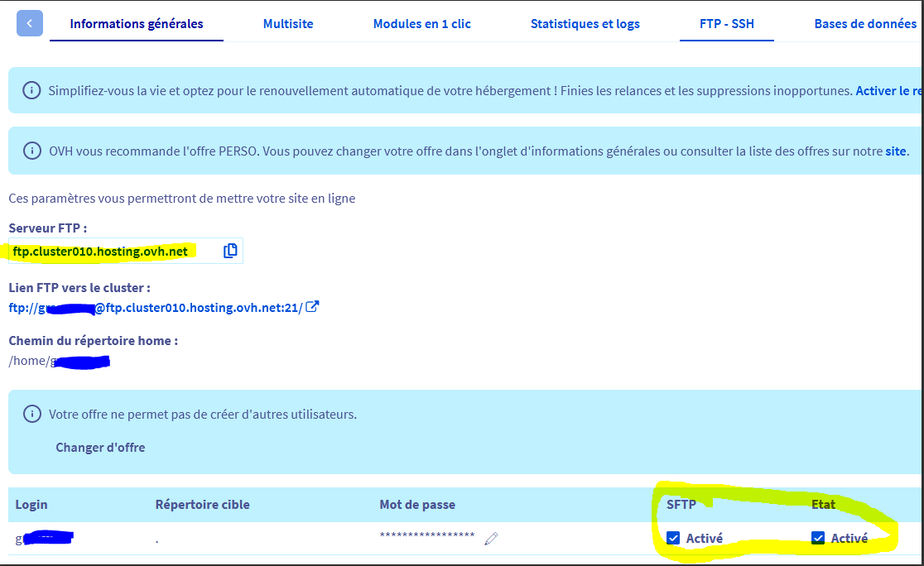Click info icon in PERSO offer banner

(x=31, y=151)
